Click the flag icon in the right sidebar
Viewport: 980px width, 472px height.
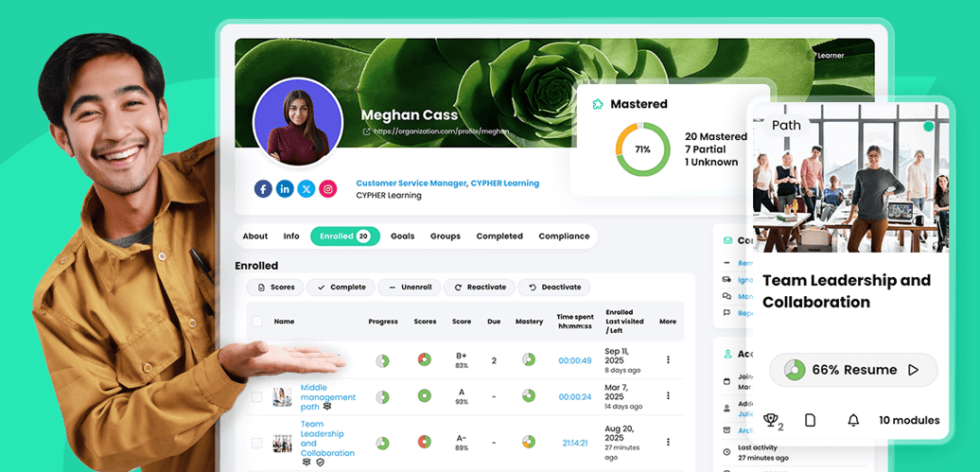click(x=726, y=312)
